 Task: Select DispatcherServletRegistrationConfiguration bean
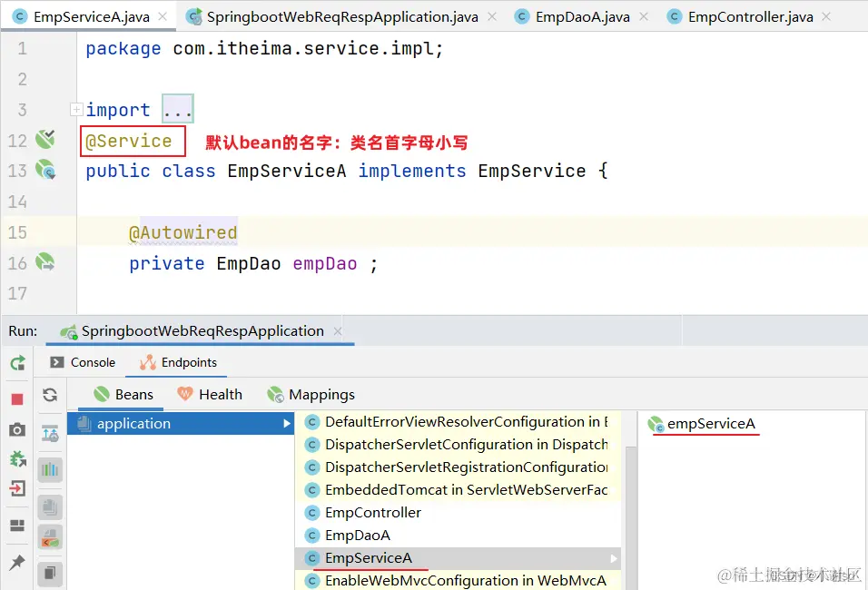(458, 467)
